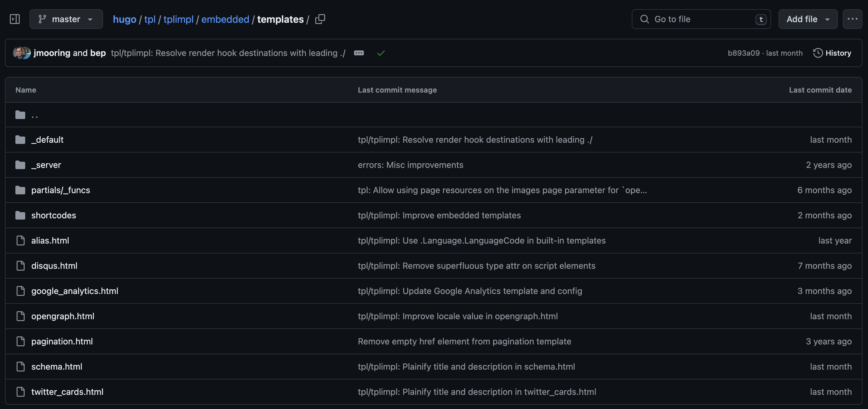Screen dimensions: 868x409
Task: Click the History button for commits
Action: 833,53
